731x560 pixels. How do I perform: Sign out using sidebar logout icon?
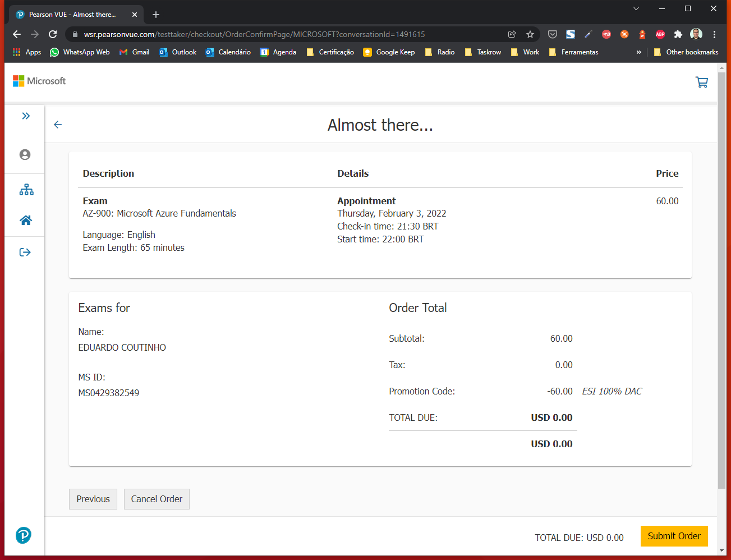click(25, 252)
